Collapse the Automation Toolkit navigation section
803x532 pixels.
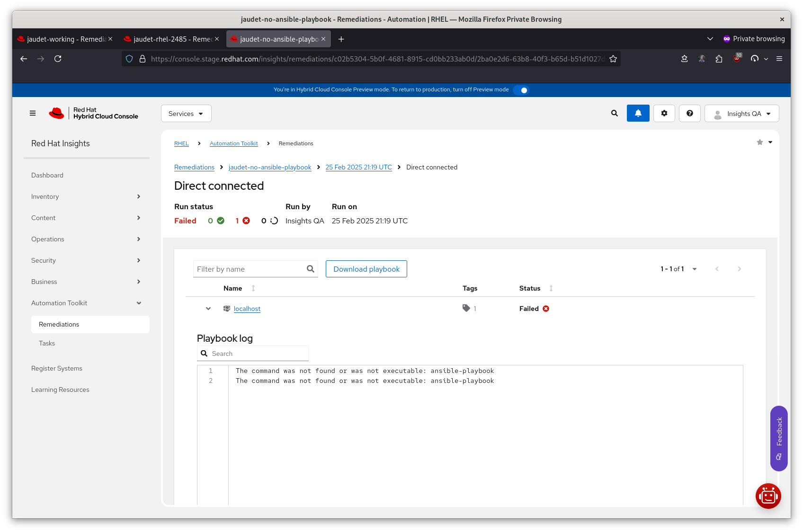[86, 303]
